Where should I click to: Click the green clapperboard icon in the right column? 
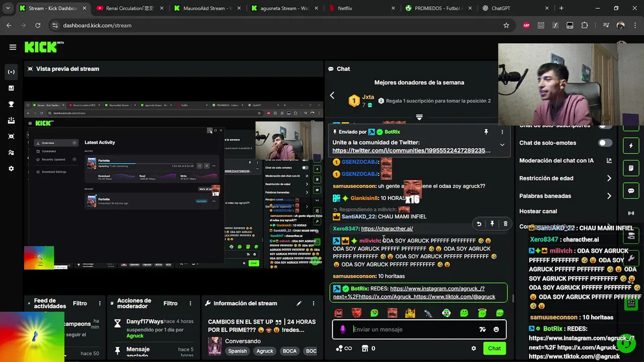631,303
